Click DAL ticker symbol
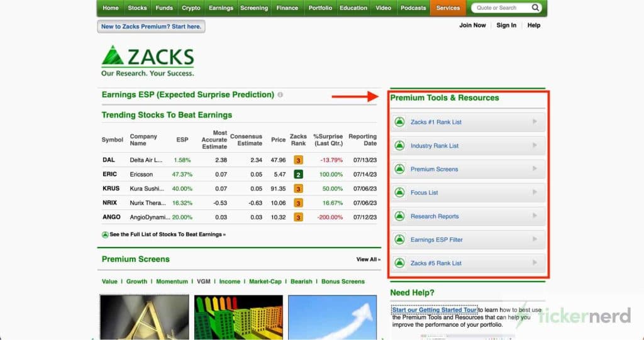 click(109, 160)
